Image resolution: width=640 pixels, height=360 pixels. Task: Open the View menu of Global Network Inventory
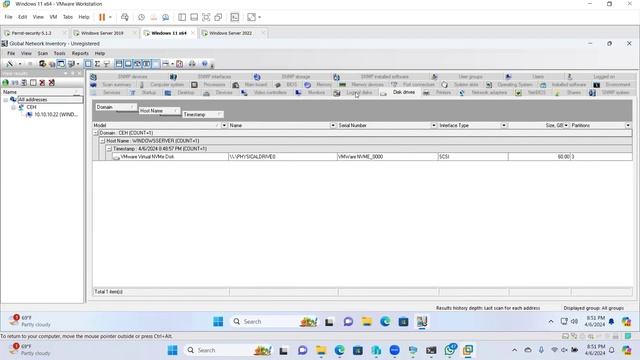pyautogui.click(x=26, y=53)
